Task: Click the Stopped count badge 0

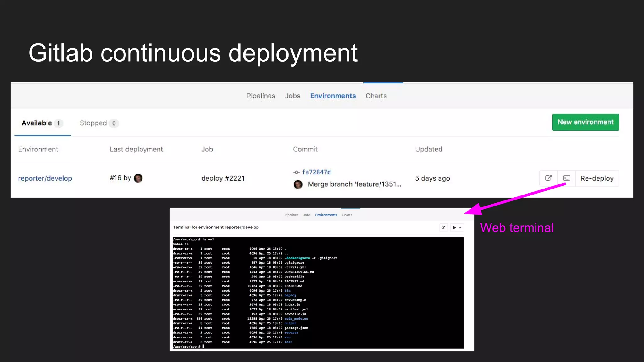Action: [x=114, y=123]
